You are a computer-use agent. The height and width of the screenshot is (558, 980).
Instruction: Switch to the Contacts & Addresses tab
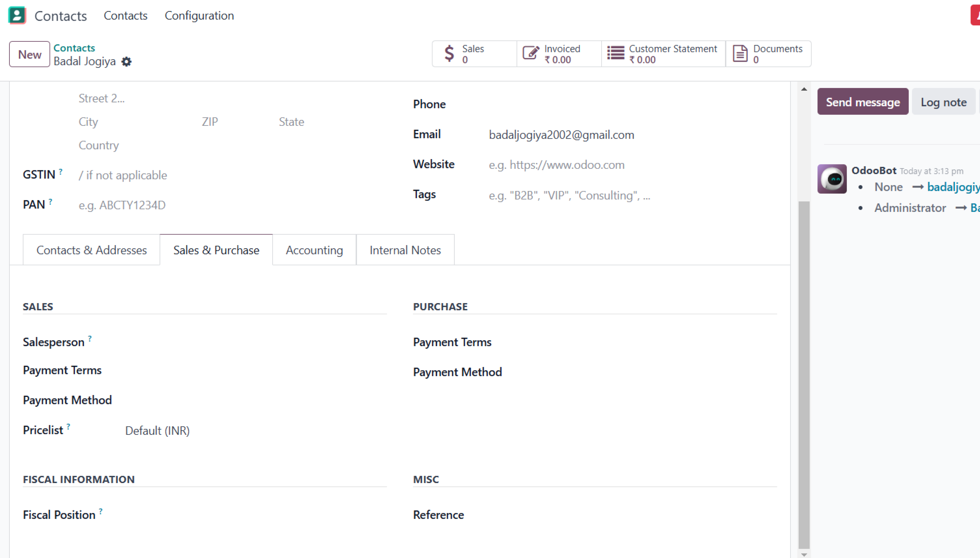[92, 250]
